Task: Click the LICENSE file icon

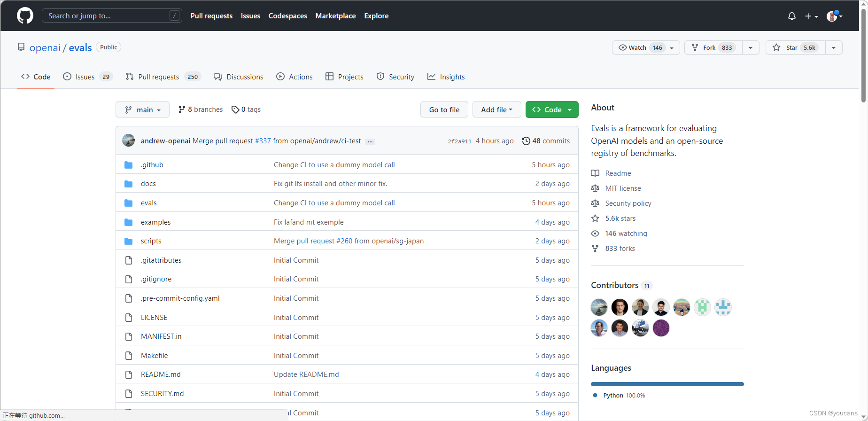Action: tap(128, 318)
